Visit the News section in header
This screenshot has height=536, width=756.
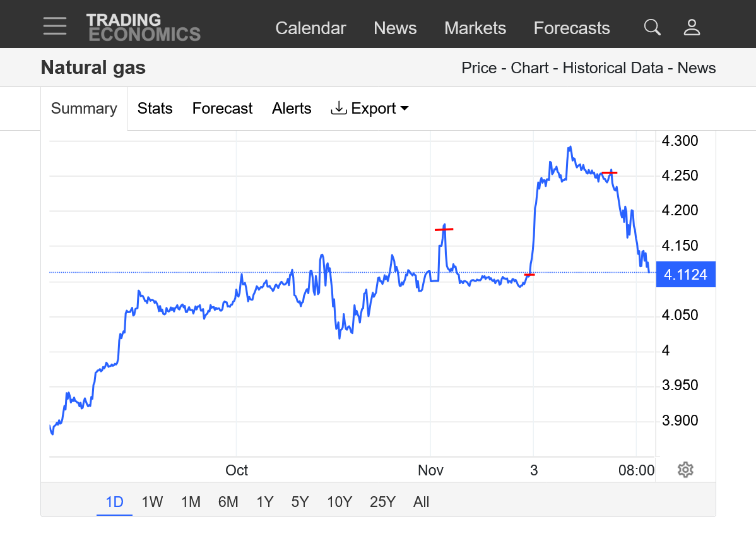pyautogui.click(x=395, y=28)
